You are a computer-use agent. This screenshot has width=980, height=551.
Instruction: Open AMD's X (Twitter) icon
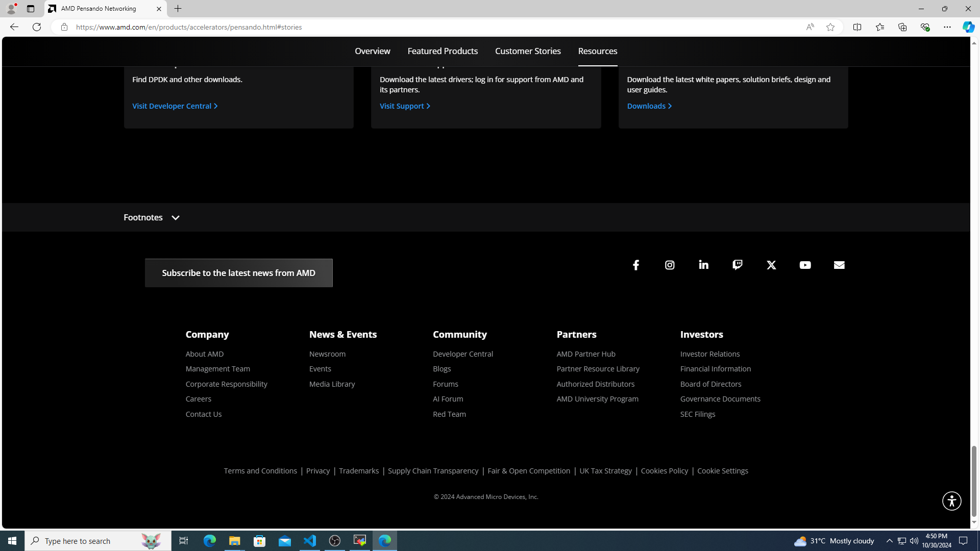tap(771, 265)
